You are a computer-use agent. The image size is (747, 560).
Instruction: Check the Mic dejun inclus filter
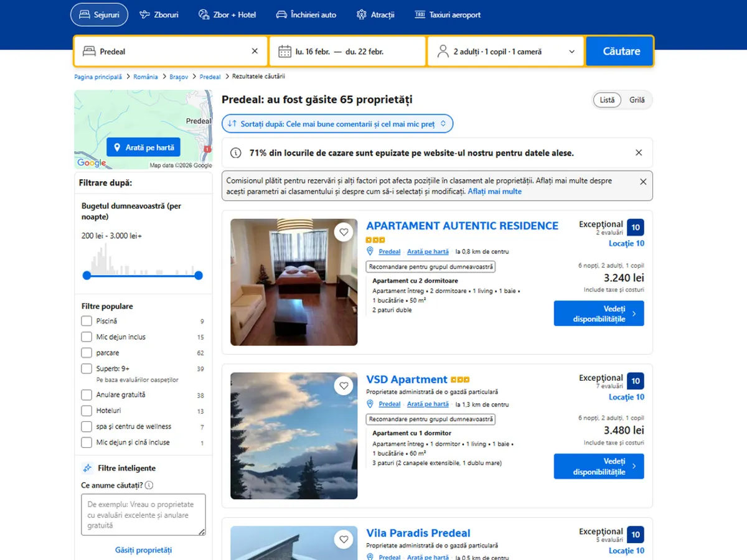tap(87, 336)
